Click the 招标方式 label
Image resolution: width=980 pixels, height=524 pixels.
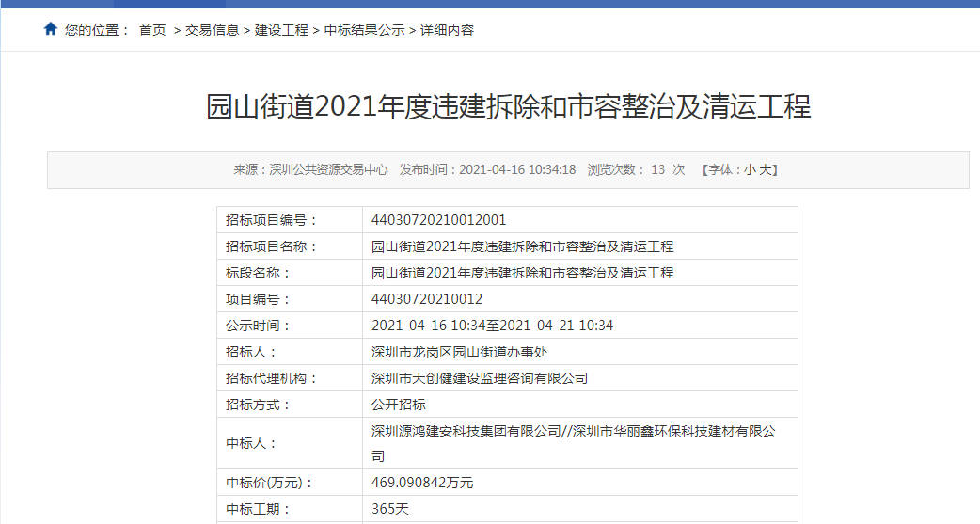[x=258, y=405]
